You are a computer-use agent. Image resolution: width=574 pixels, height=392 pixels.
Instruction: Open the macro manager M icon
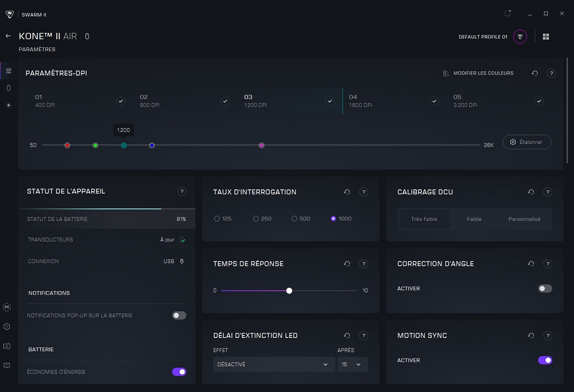point(7,307)
